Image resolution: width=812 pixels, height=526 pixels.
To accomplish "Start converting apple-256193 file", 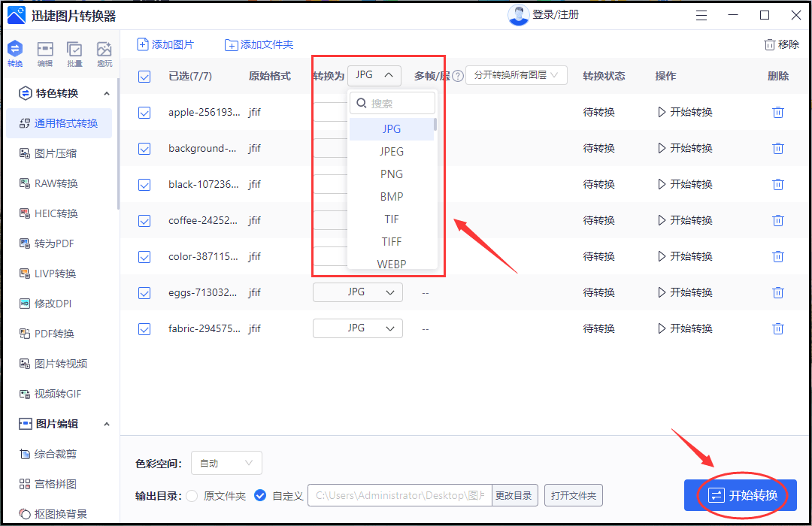I will tap(685, 113).
